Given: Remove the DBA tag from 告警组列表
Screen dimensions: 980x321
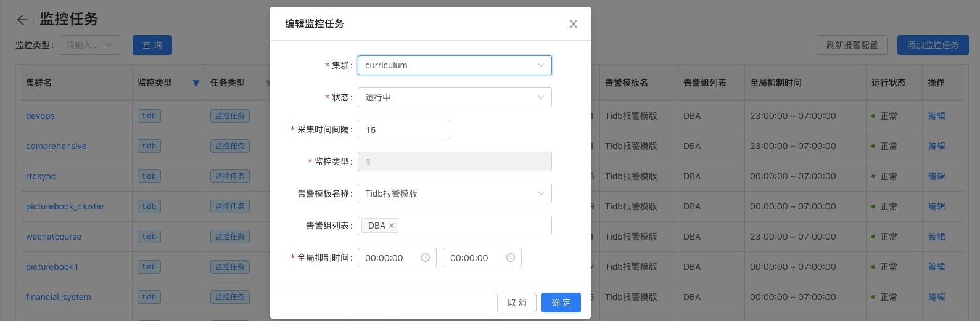Looking at the screenshot, I should click(391, 226).
